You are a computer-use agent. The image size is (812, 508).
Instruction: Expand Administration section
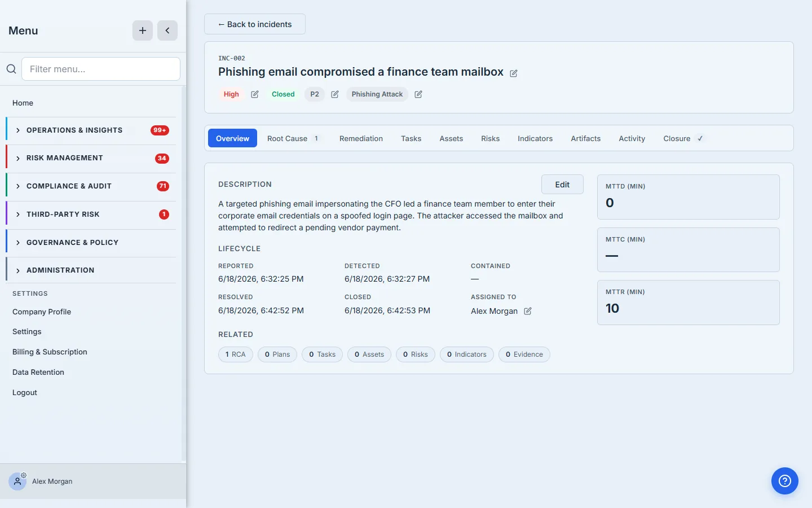coord(91,270)
